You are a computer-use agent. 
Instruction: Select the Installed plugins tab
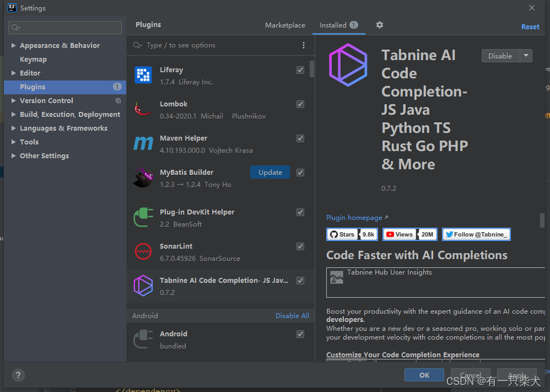point(333,25)
